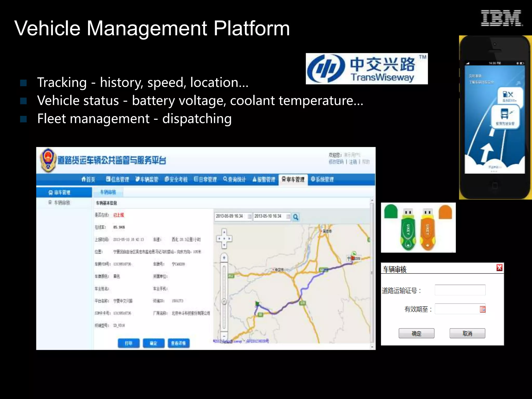
Task: Click the manufacturer name 北京中斗科技股份有限公司
Action: [191, 313]
